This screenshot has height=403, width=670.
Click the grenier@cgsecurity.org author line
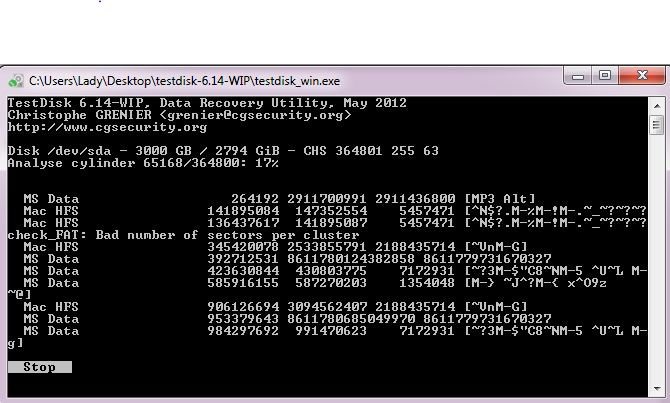(x=179, y=115)
